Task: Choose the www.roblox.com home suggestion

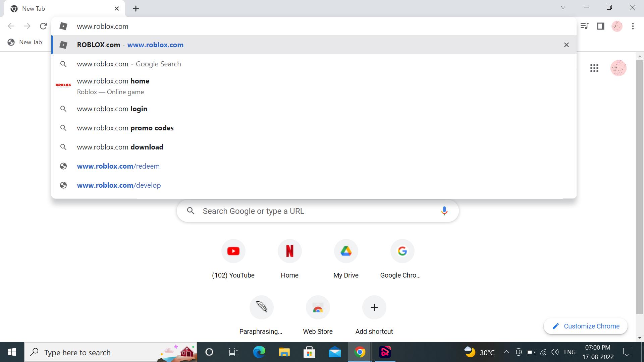Action: point(314,86)
